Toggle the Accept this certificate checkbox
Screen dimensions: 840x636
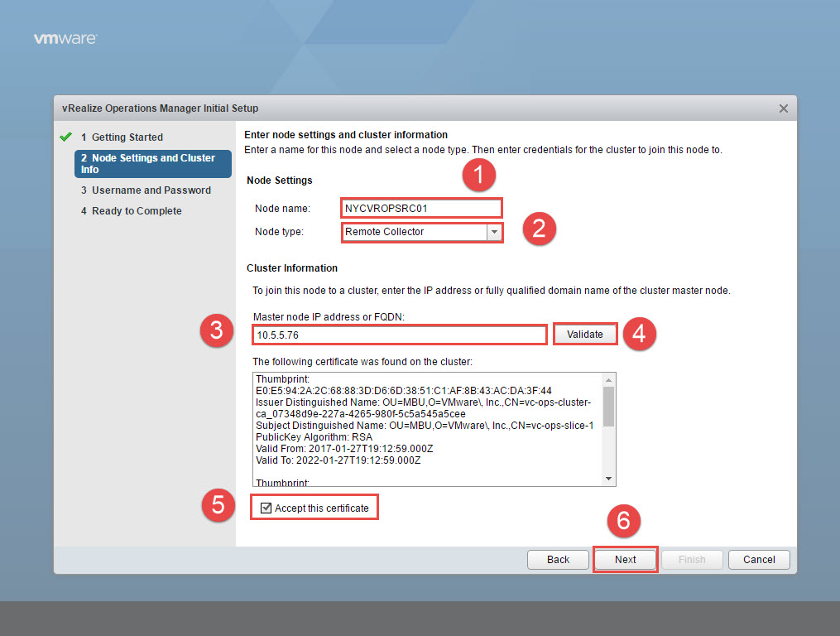point(266,508)
